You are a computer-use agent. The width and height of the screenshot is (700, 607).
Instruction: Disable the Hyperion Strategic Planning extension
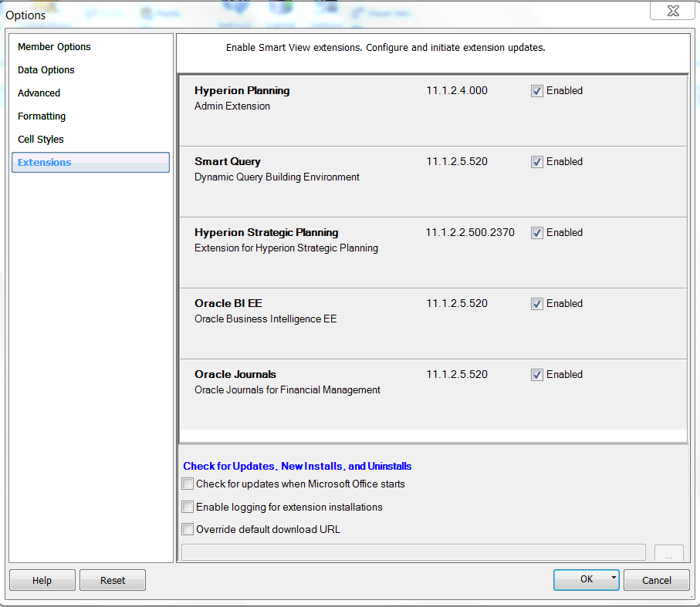coord(536,233)
